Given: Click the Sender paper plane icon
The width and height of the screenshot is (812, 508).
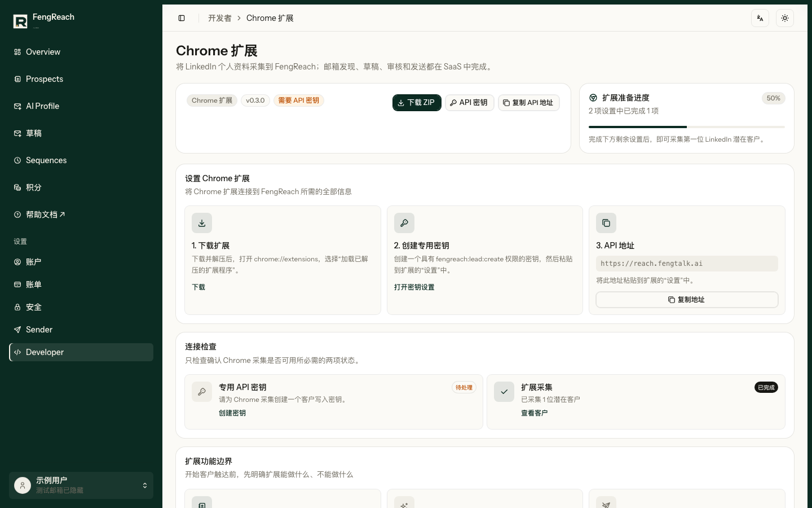Looking at the screenshot, I should click(17, 330).
